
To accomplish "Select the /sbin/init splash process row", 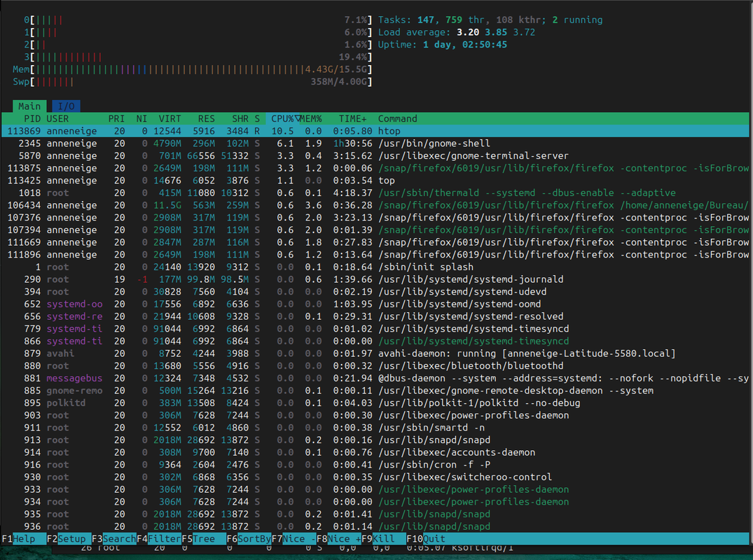I will coord(375,267).
